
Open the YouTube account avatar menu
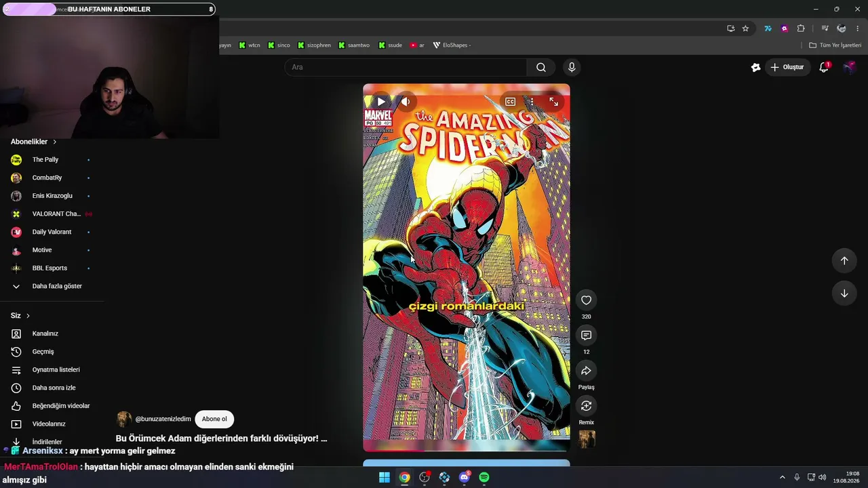pos(849,67)
